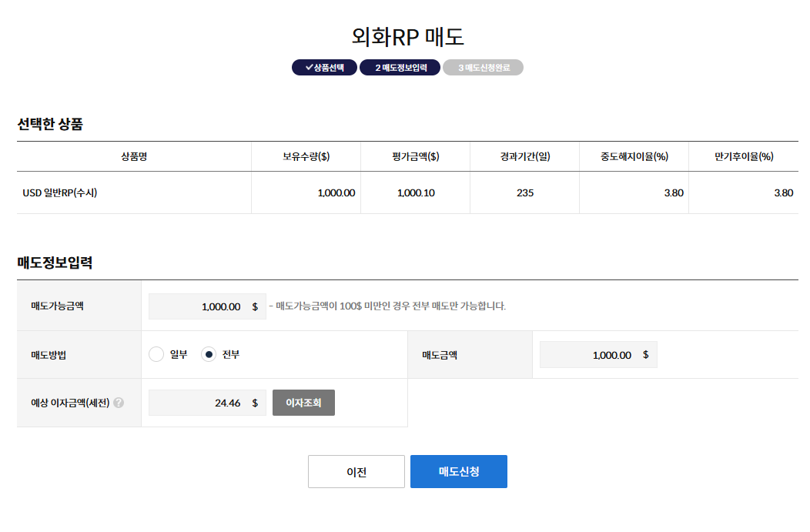Click the 보유수량($) column header
The width and height of the screenshot is (810, 532).
coord(306,156)
